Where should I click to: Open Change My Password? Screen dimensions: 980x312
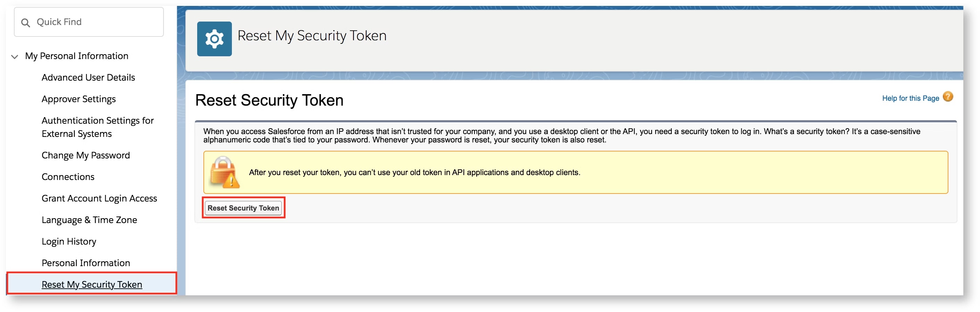pyautogui.click(x=86, y=155)
